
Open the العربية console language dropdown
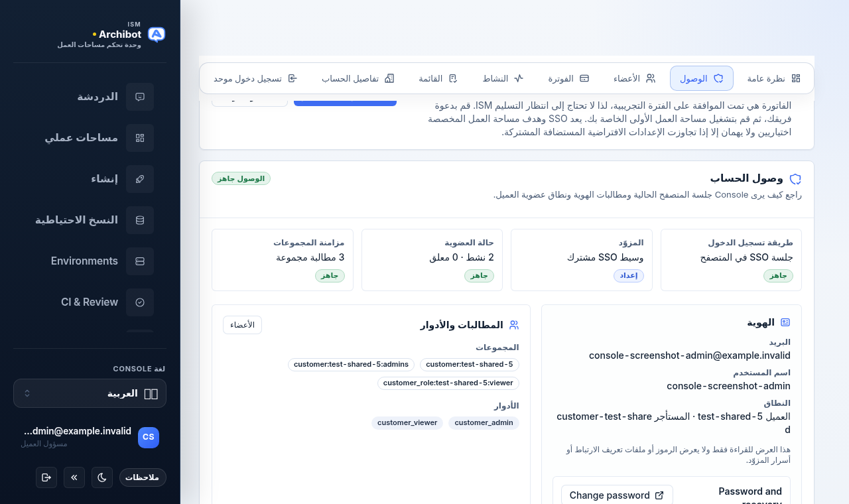pyautogui.click(x=90, y=393)
